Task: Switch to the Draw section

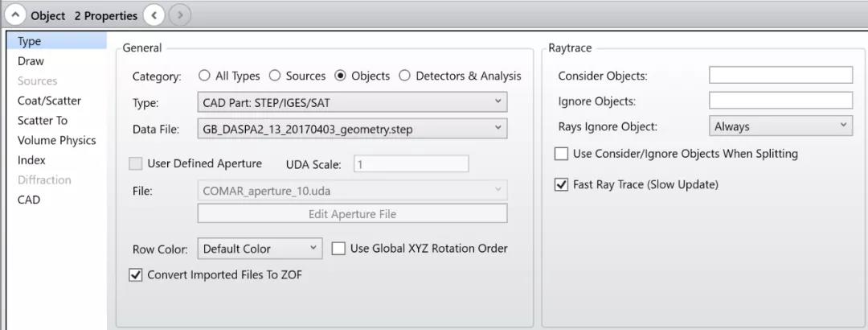Action: tap(31, 61)
